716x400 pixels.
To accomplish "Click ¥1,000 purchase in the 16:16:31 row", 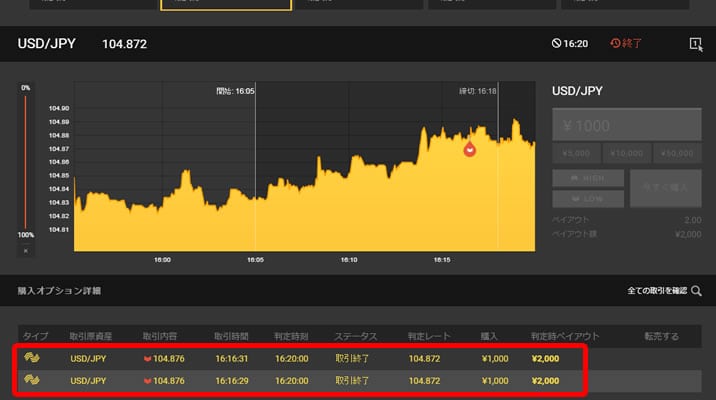I will 495,359.
